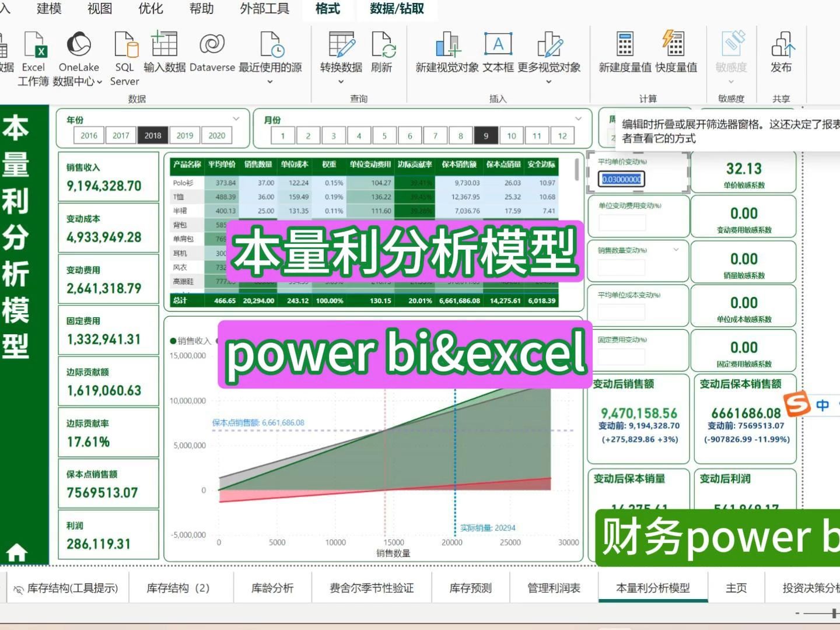The height and width of the screenshot is (630, 840).
Task: Click the Sogou input method S icon
Action: pos(797,404)
